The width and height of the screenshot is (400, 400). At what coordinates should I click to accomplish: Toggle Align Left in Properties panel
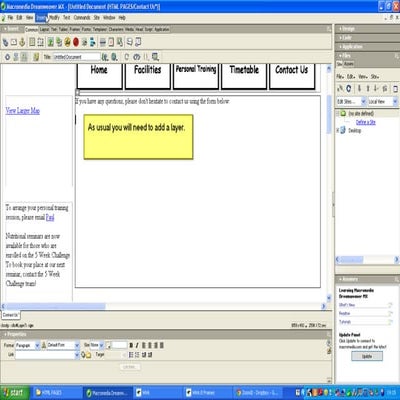click(144, 345)
